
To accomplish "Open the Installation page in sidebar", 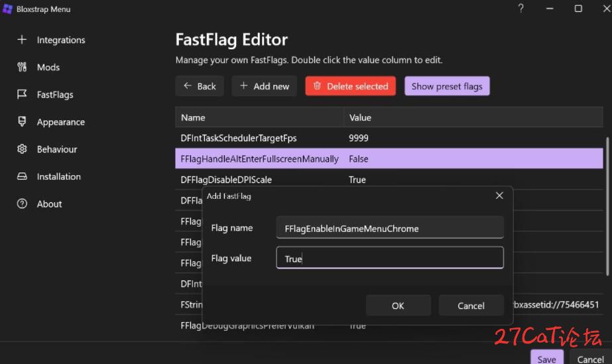I will 58,176.
